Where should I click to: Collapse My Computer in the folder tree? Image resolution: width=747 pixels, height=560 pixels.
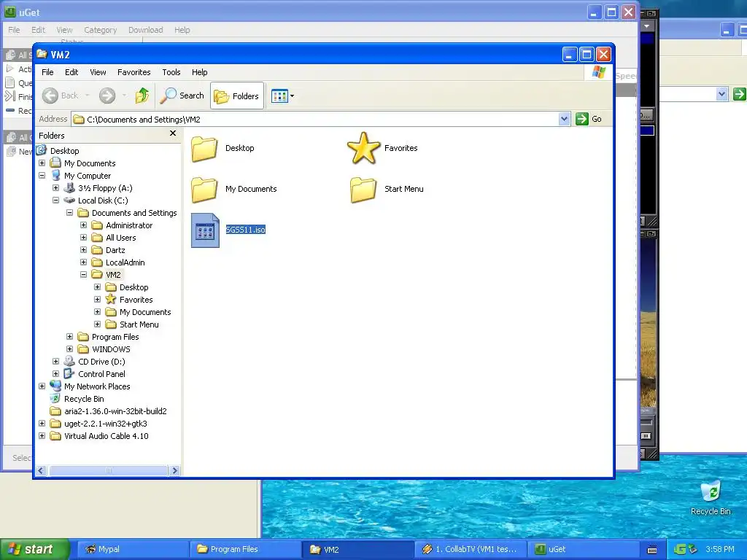point(42,176)
